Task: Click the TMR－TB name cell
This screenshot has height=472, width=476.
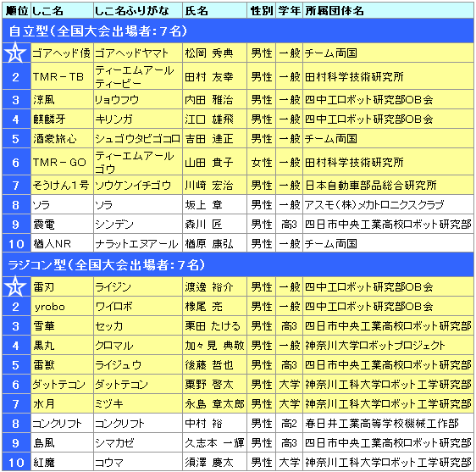Action: (x=62, y=76)
